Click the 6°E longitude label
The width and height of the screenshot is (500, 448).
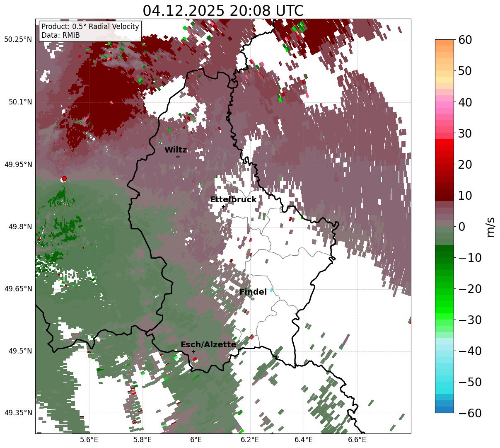[196, 440]
